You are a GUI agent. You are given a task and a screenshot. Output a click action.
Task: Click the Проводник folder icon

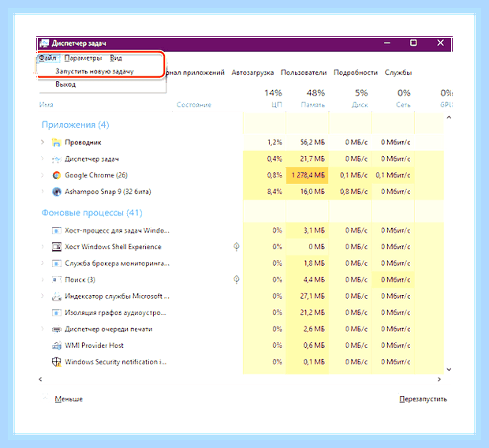(x=57, y=143)
